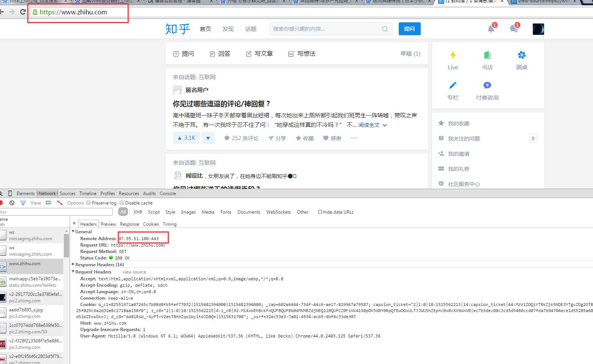Toggle the network filter funnel icon
This screenshot has height=364, width=593.
click(x=23, y=203)
